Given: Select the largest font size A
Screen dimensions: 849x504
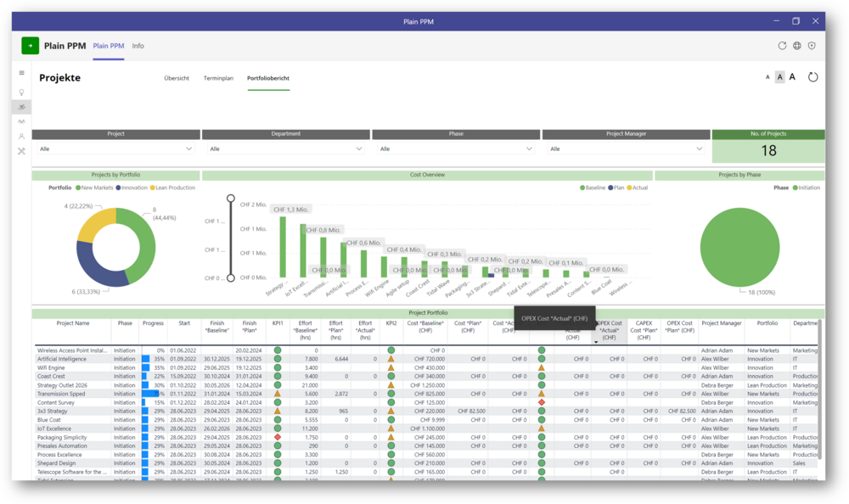Looking at the screenshot, I should tap(793, 77).
